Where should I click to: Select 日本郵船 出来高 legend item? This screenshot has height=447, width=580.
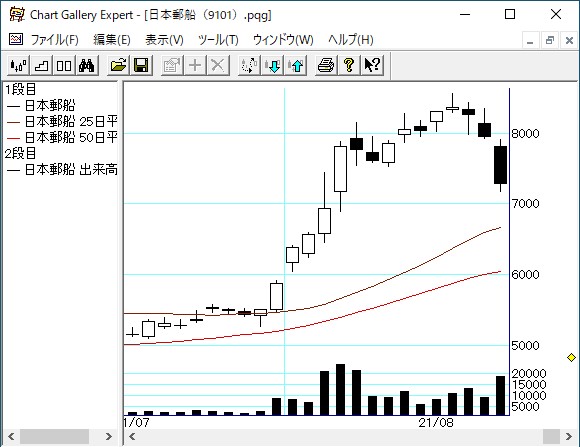click(x=62, y=169)
